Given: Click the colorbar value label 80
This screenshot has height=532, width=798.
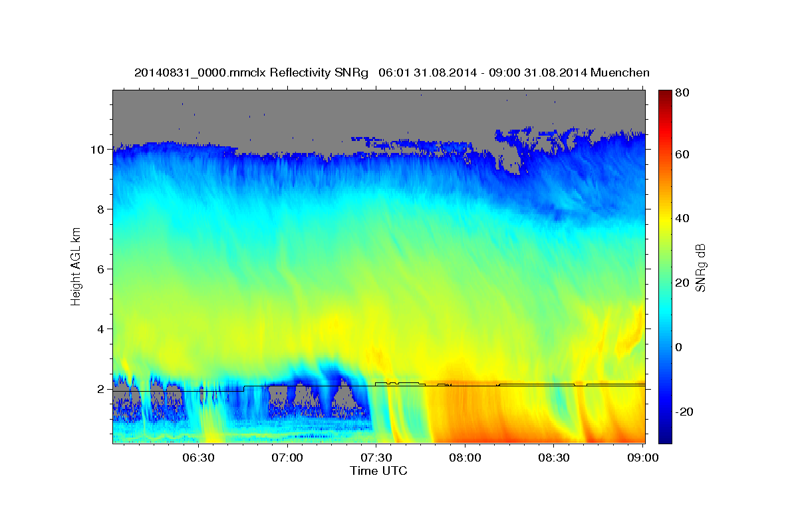Looking at the screenshot, I should (x=684, y=93).
